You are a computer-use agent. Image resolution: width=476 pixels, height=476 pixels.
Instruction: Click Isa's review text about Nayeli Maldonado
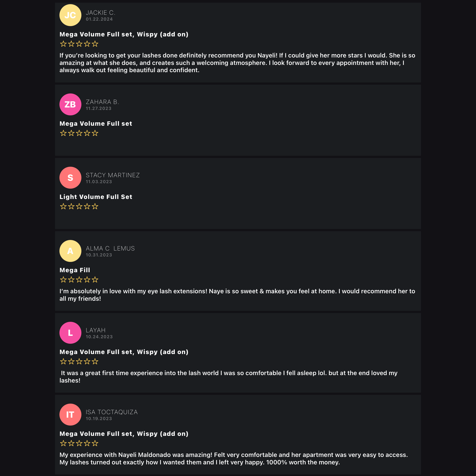pyautogui.click(x=234, y=458)
